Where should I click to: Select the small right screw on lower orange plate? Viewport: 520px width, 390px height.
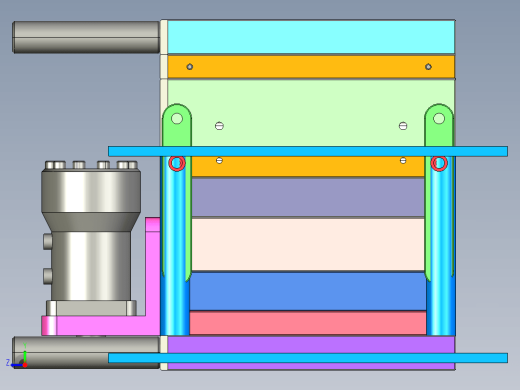403,160
